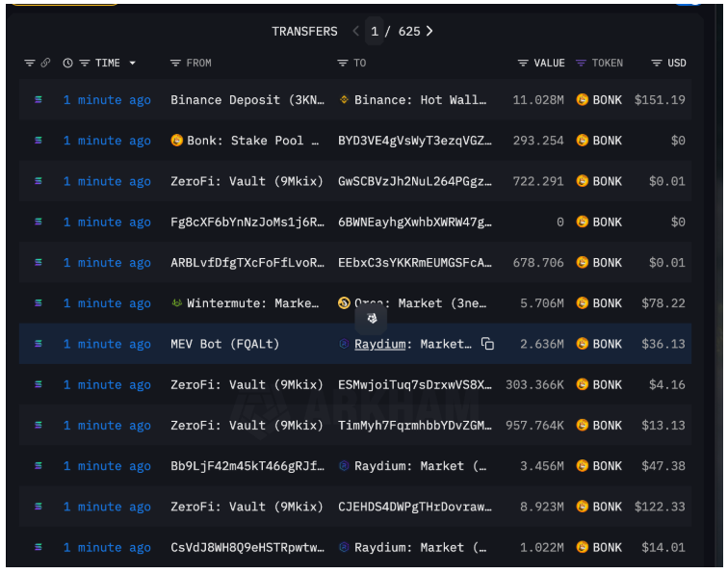Image resolution: width=728 pixels, height=574 pixels.
Task: Click the $151.19 USD value
Action: (660, 100)
